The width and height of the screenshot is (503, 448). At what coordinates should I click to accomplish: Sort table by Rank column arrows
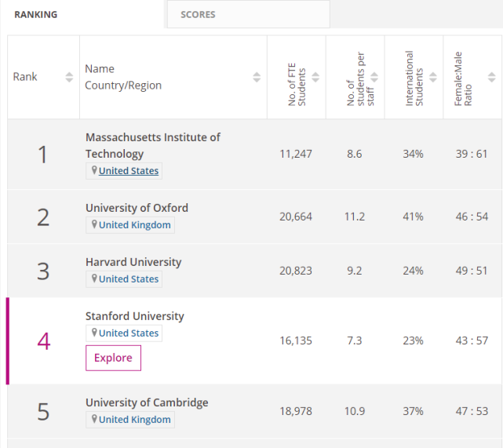point(69,77)
